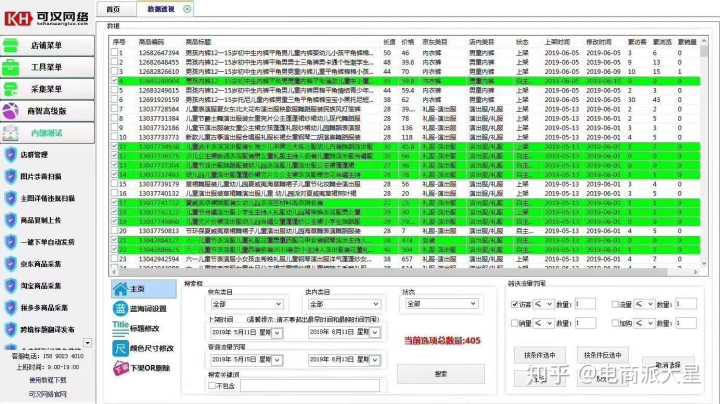Open the 采集菜单 green icon

[x=11, y=89]
